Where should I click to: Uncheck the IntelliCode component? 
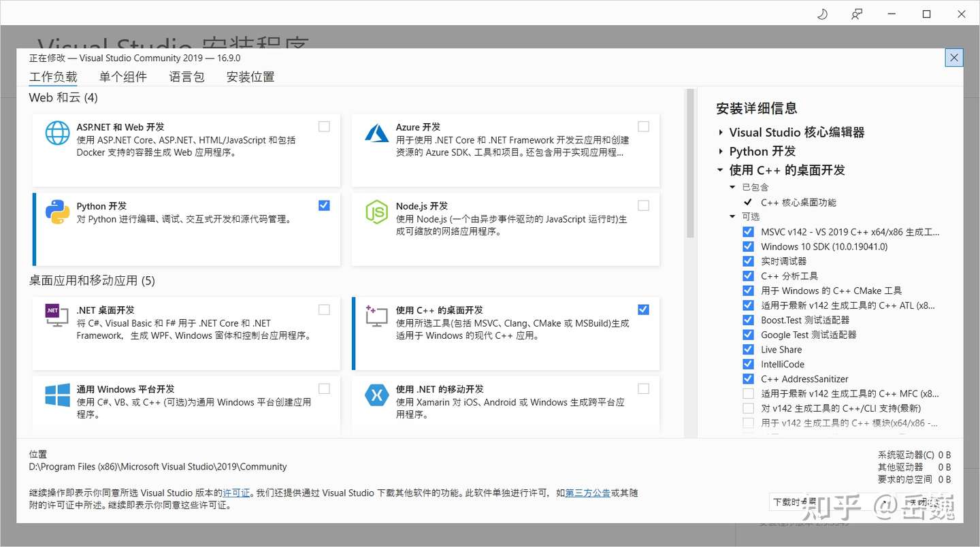point(748,364)
